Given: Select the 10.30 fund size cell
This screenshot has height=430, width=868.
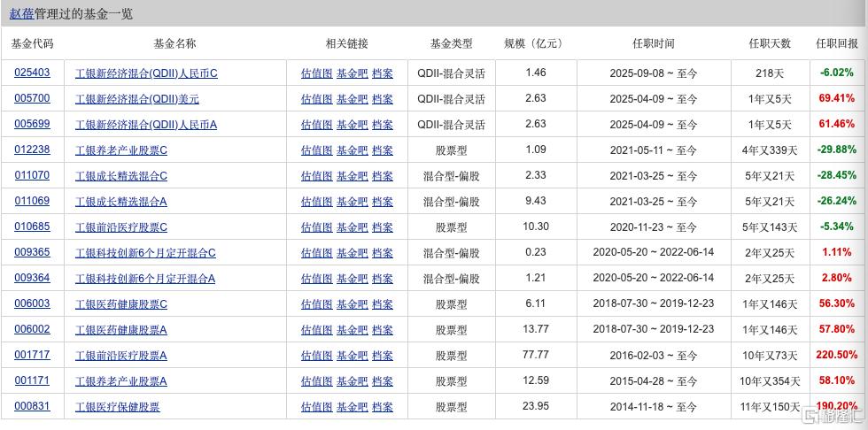Looking at the screenshot, I should (x=535, y=227).
